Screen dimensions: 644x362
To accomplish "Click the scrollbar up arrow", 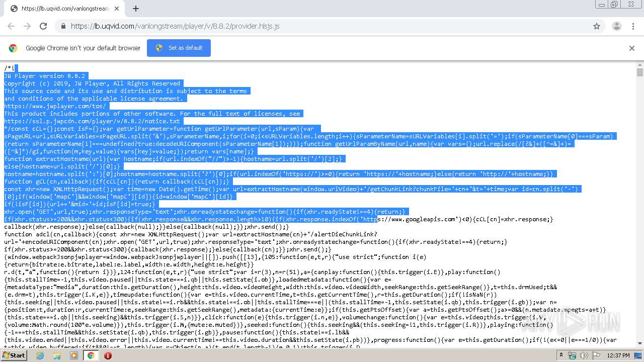I will click(640, 65).
